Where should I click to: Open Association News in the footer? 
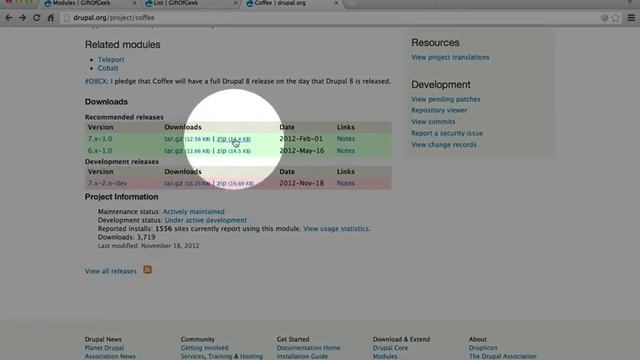pyautogui.click(x=110, y=356)
